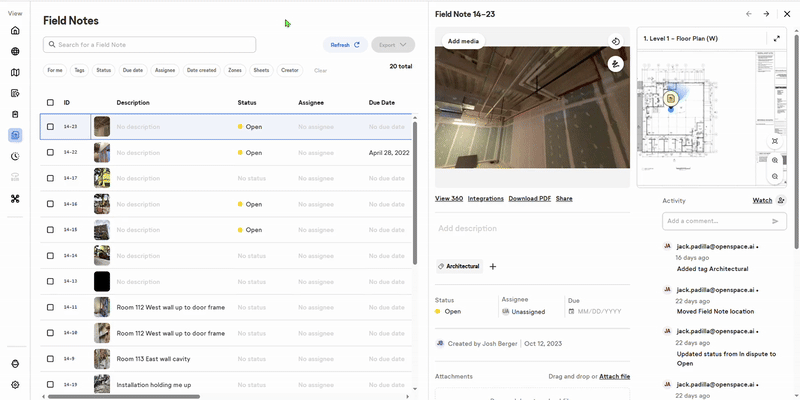Viewport: 800px width, 400px height.
Task: Open the Export dropdown
Action: pyautogui.click(x=393, y=45)
